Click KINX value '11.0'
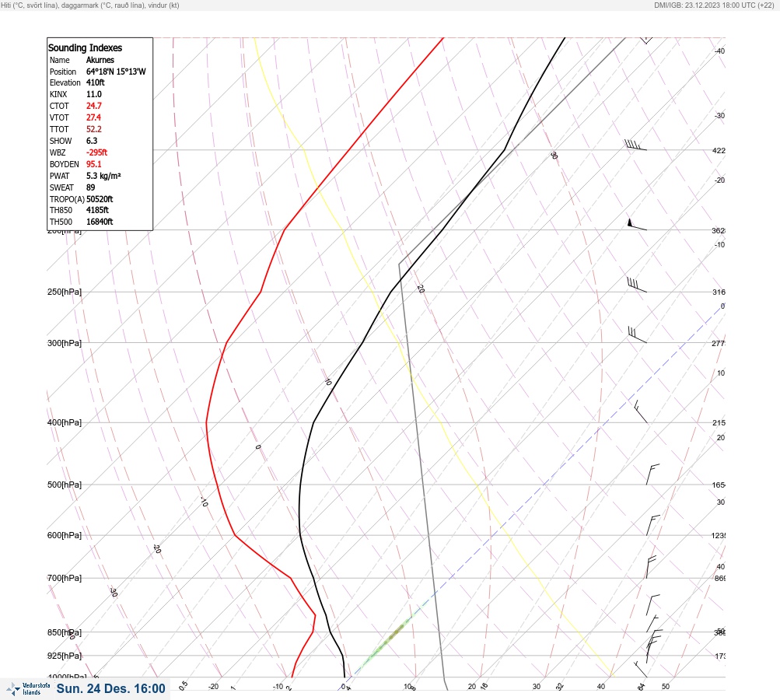This screenshot has height=700, width=780. click(x=94, y=94)
